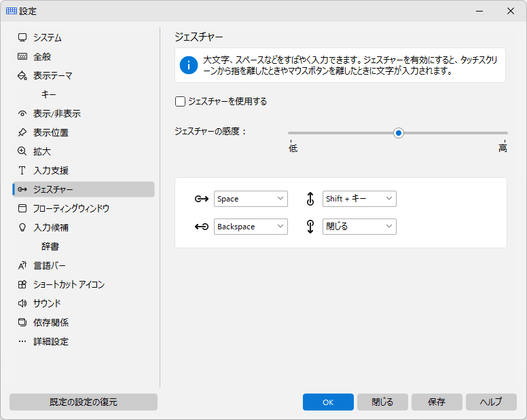Click the swipe-down gesture icon beside 閉じる dropdown
Viewport: 527px width, 420px height.
click(x=310, y=227)
